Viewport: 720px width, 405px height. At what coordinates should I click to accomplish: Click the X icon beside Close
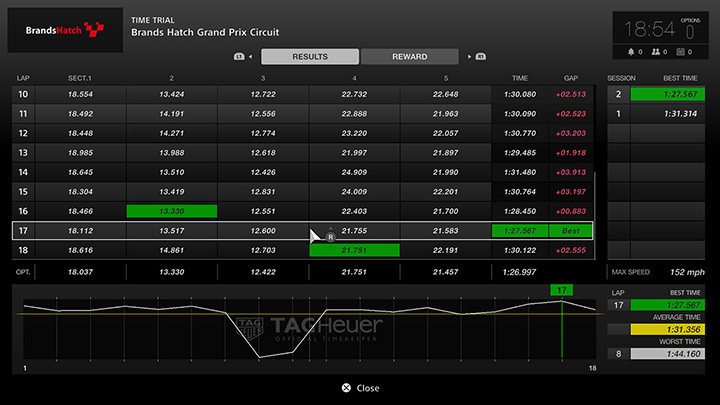pos(345,388)
